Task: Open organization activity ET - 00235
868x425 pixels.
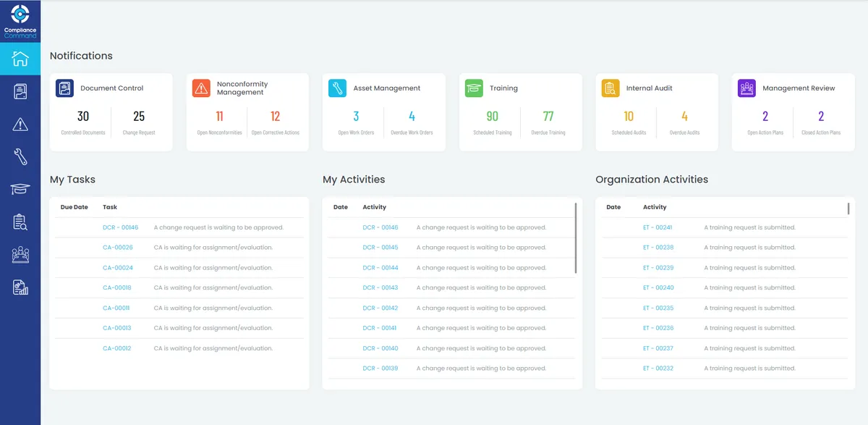Action: point(658,308)
